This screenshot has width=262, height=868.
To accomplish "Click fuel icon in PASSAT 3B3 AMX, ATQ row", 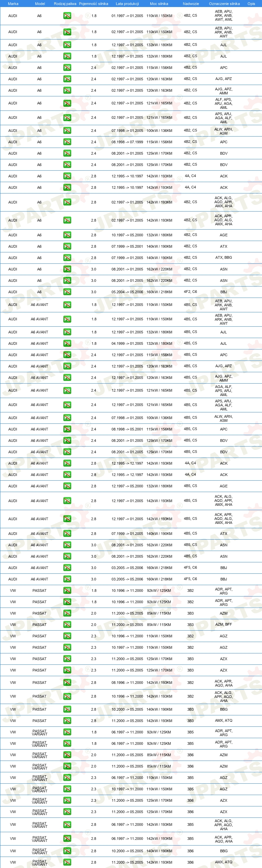I will (67, 721).
